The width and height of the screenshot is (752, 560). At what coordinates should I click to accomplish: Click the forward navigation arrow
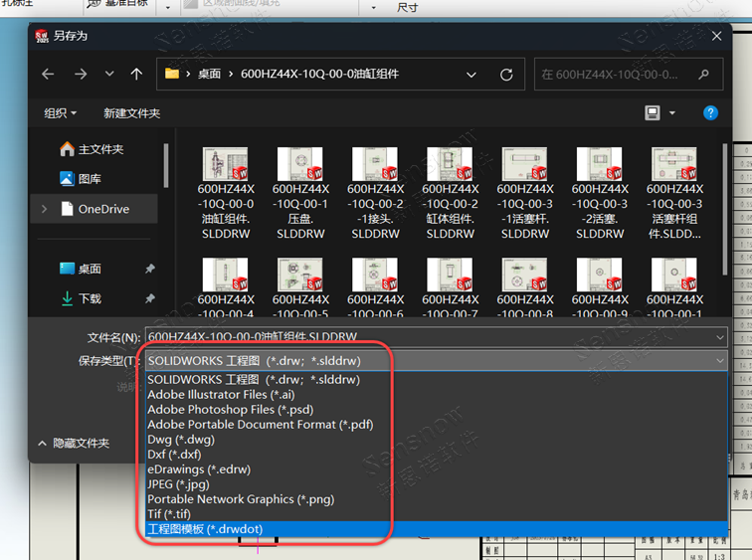pyautogui.click(x=80, y=75)
